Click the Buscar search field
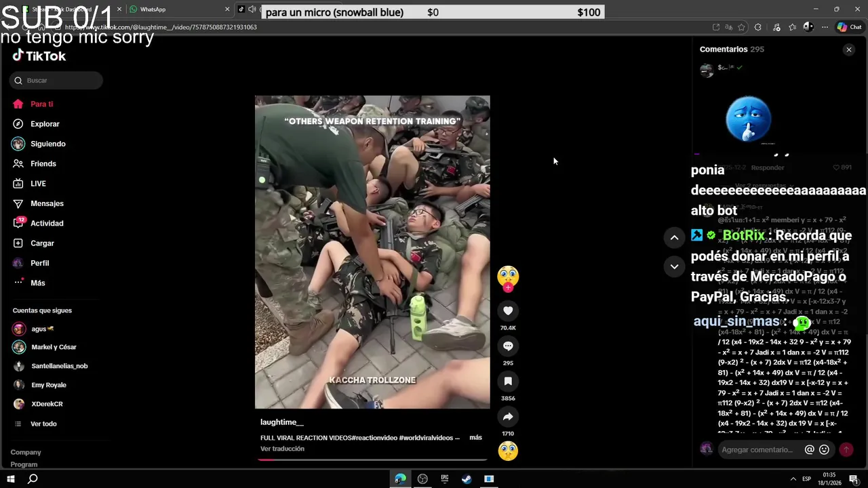The width and height of the screenshot is (868, 488). pyautogui.click(x=56, y=81)
